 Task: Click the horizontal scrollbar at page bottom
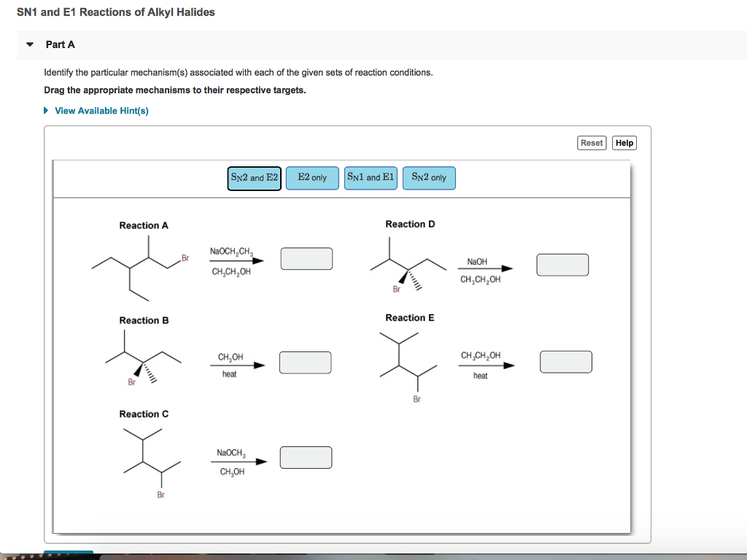tap(69, 554)
